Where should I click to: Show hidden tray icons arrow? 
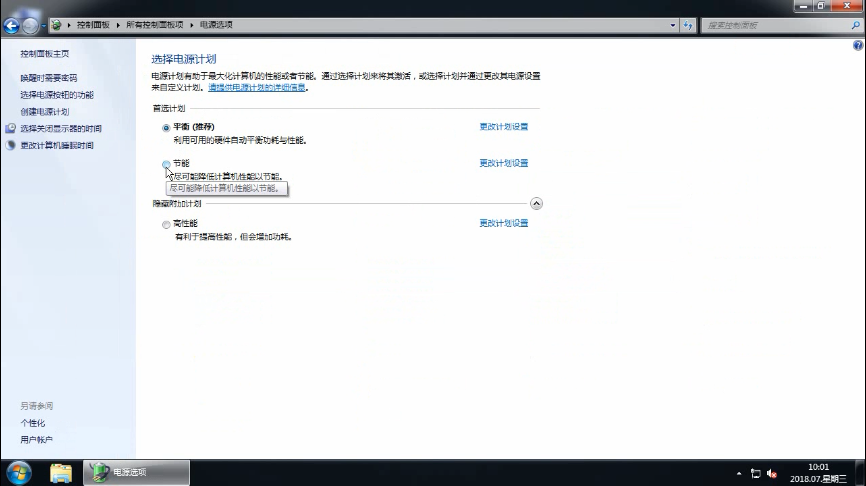coord(739,473)
